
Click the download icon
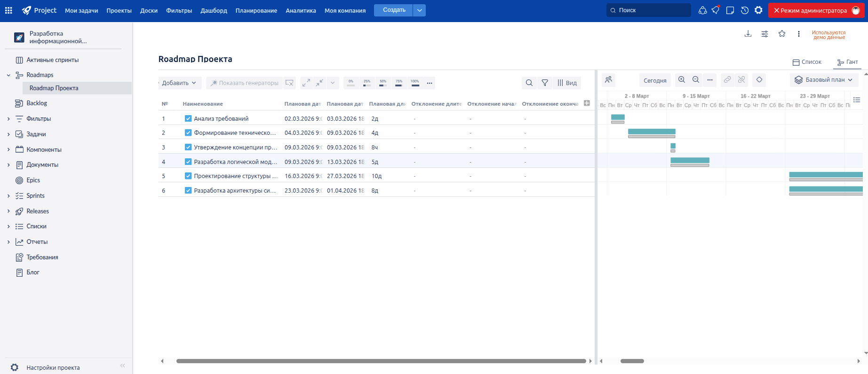(x=748, y=34)
